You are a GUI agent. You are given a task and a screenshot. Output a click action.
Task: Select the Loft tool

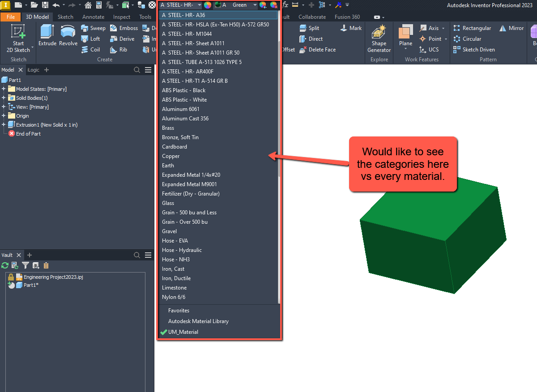92,38
